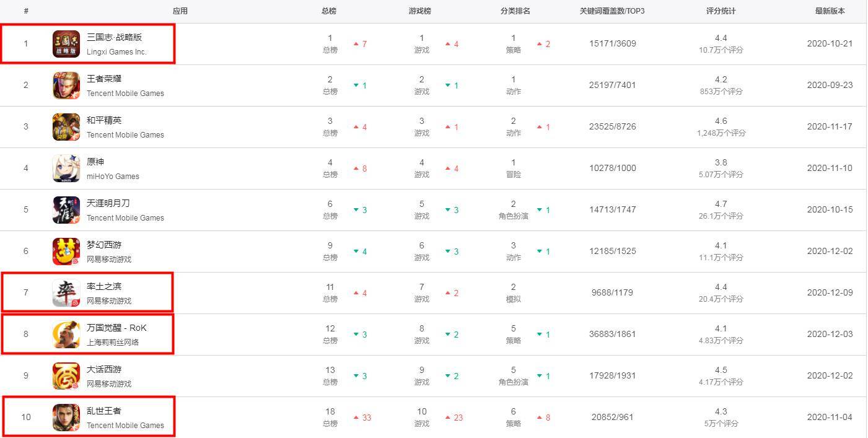Click the 三国志·战略版 app icon
The image size is (868, 438).
tap(66, 44)
